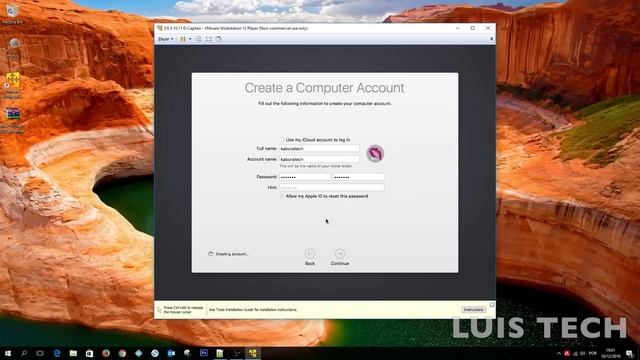Open Task View from the taskbar

40,353
